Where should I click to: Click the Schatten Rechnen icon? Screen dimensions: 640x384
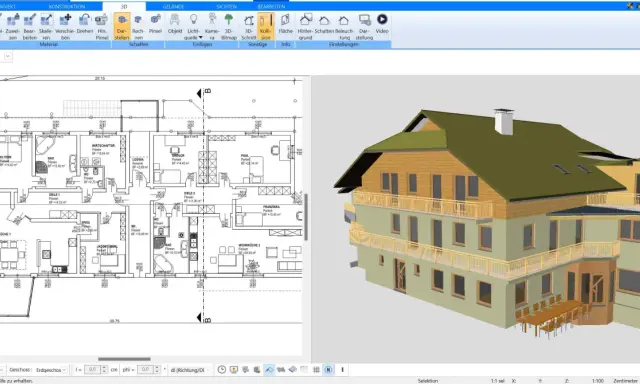[138, 27]
